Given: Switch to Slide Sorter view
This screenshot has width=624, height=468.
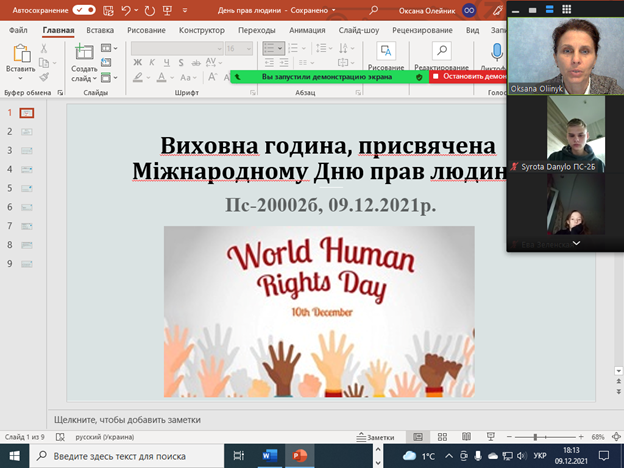Looking at the screenshot, I should click(441, 437).
